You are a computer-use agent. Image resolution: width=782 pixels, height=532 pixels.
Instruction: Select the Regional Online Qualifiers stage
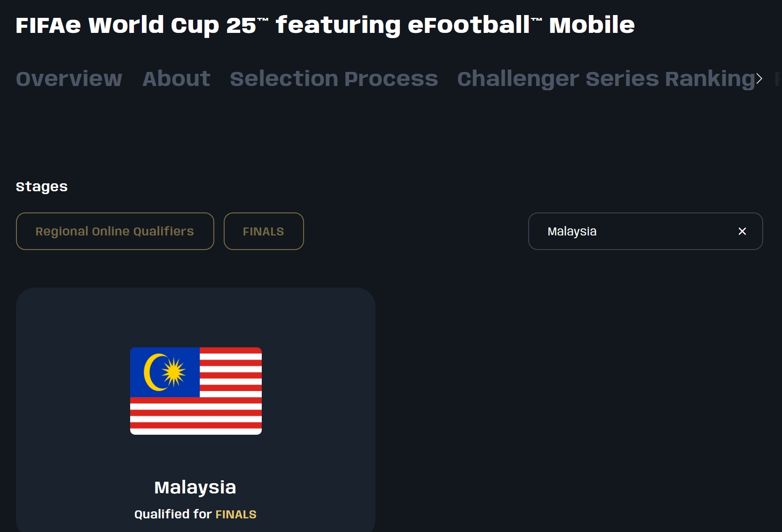point(115,231)
